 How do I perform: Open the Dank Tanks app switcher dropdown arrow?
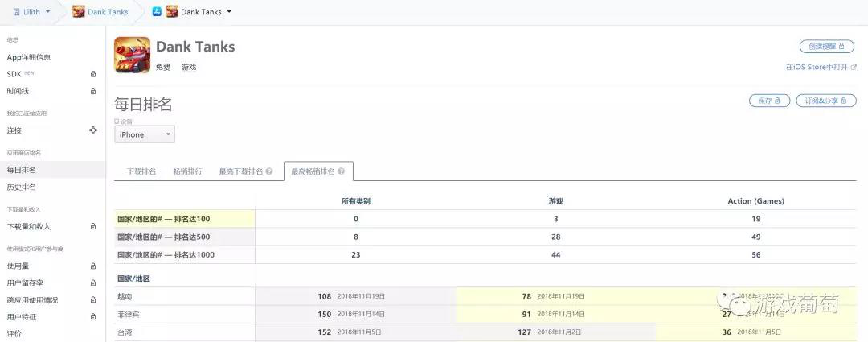pyautogui.click(x=229, y=12)
